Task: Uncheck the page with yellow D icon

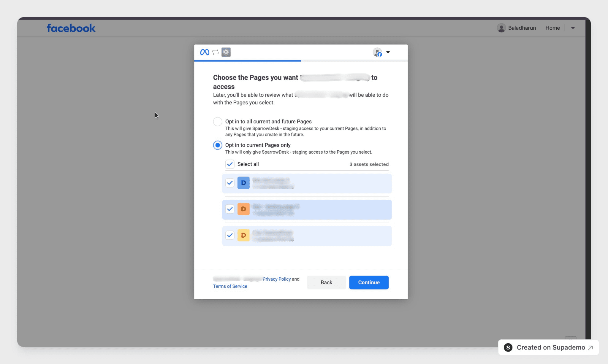Action: [230, 235]
